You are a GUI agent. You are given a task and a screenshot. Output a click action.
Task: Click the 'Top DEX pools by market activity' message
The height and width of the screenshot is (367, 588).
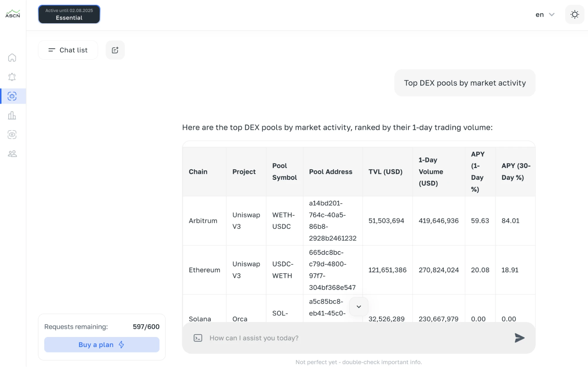[x=465, y=83]
